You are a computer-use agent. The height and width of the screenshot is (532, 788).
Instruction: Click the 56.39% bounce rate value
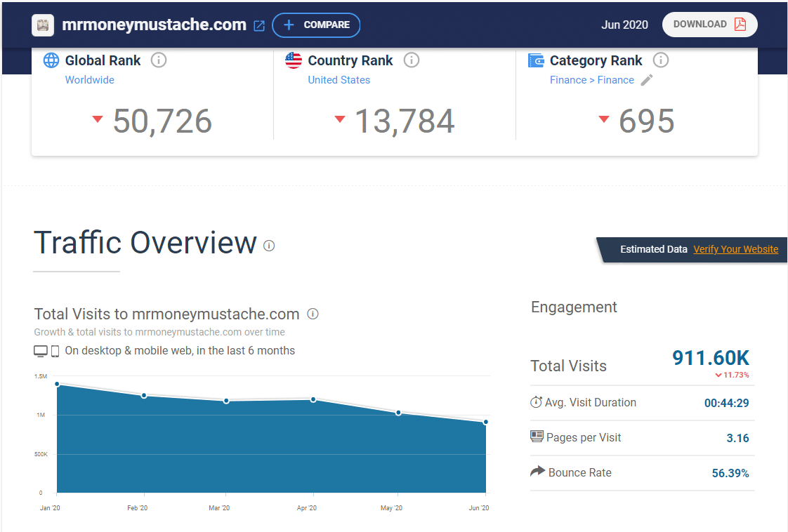coord(730,473)
